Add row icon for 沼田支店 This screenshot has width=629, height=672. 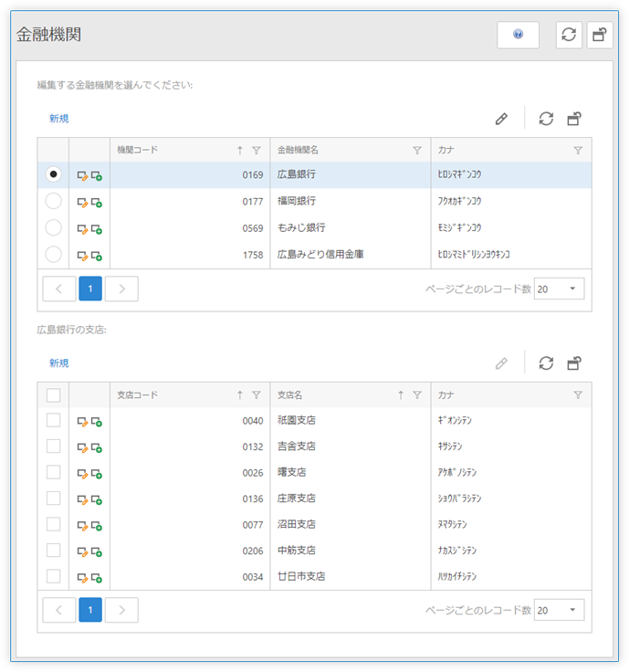97,526
